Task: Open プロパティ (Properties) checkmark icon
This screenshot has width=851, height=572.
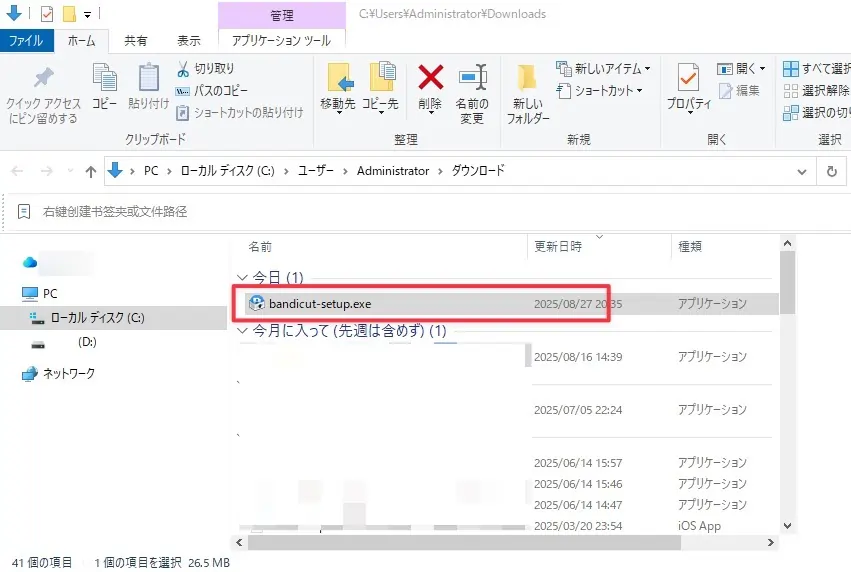Action: pos(688,77)
